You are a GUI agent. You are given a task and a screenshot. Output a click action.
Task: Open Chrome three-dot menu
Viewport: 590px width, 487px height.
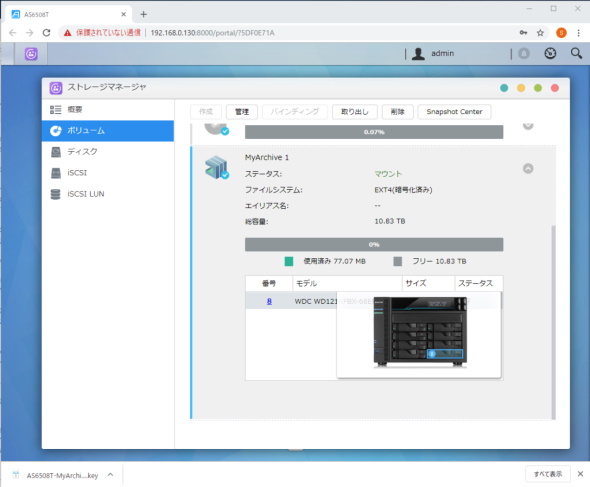coord(578,33)
